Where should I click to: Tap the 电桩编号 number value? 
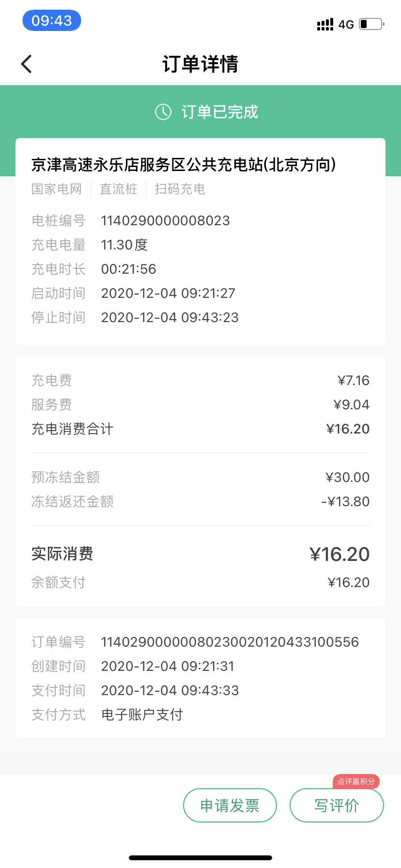click(165, 221)
